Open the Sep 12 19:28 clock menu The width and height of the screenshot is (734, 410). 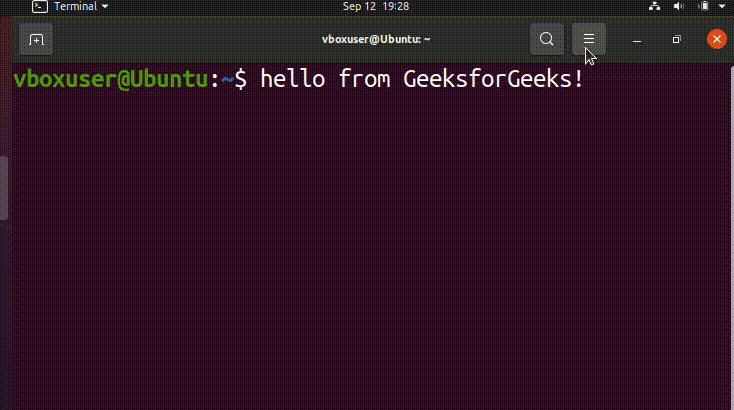(375, 6)
